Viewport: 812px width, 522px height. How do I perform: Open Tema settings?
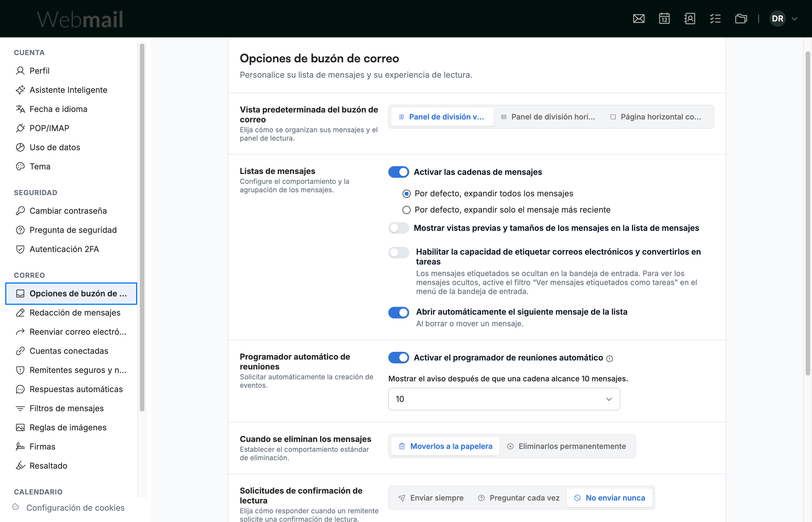[x=71, y=166]
